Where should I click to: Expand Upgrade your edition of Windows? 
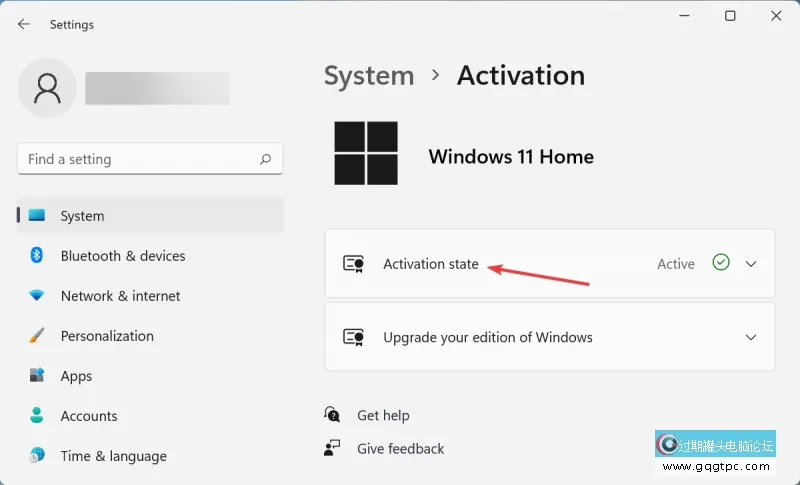coord(751,338)
